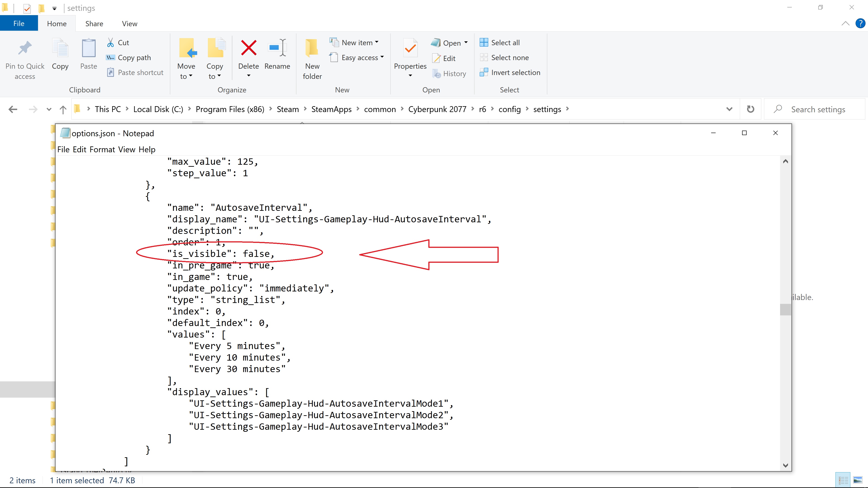The width and height of the screenshot is (868, 488).
Task: Switch to the View ribbon tab
Action: 129,23
